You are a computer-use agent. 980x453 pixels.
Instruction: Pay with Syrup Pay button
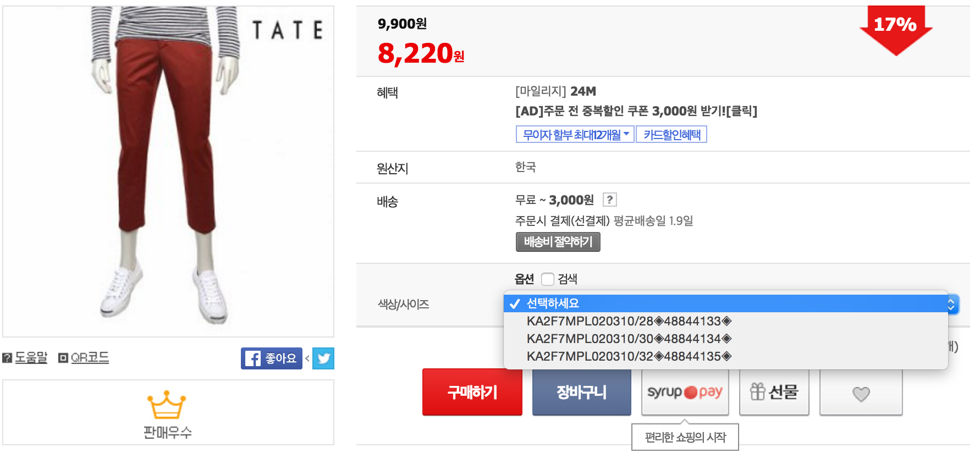tap(685, 392)
